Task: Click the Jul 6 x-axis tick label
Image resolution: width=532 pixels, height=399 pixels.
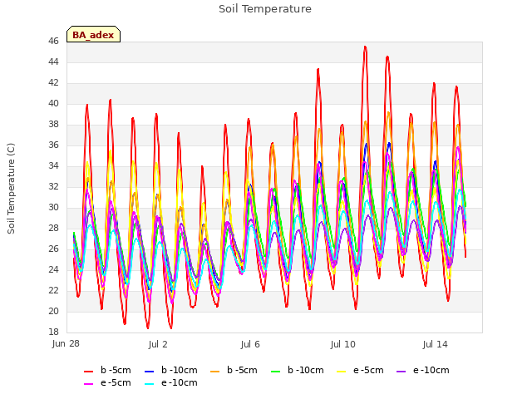Action: [x=250, y=344]
